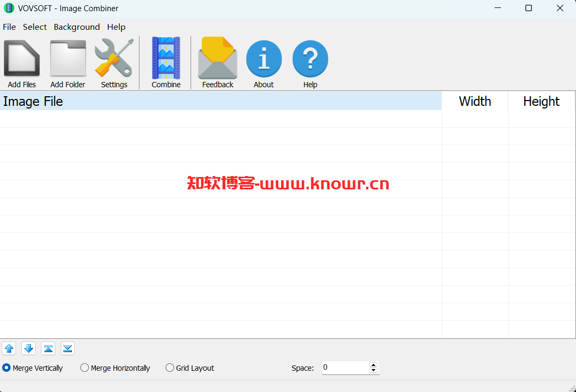Move selected image to the top
The width and height of the screenshot is (576, 392).
click(x=48, y=348)
